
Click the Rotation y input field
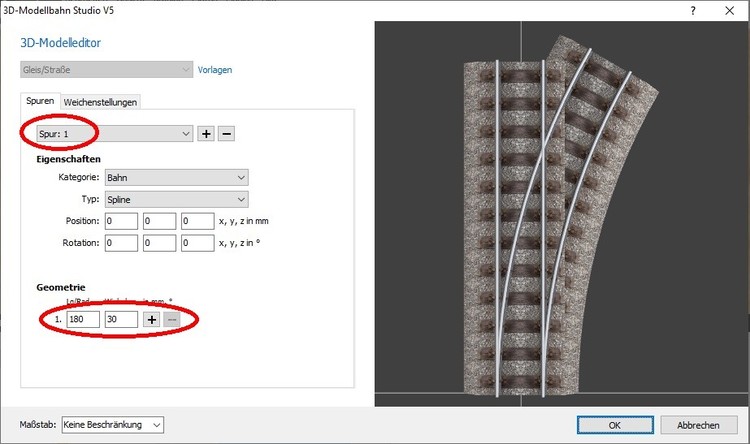[x=159, y=243]
